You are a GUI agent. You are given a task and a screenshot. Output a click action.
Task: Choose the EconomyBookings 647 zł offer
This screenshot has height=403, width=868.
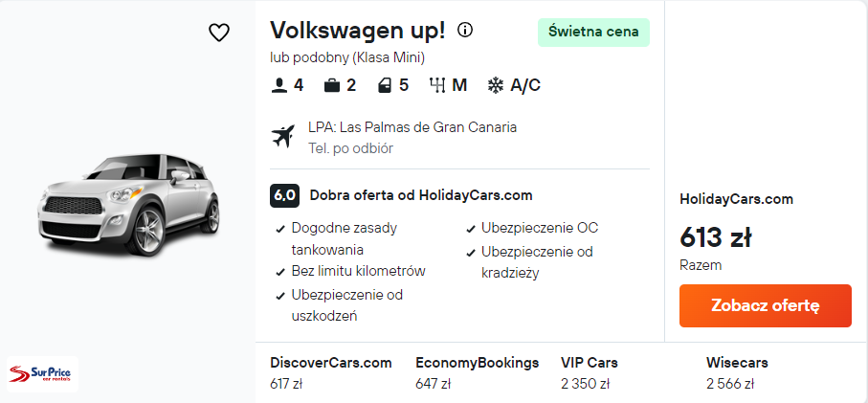pos(477,373)
